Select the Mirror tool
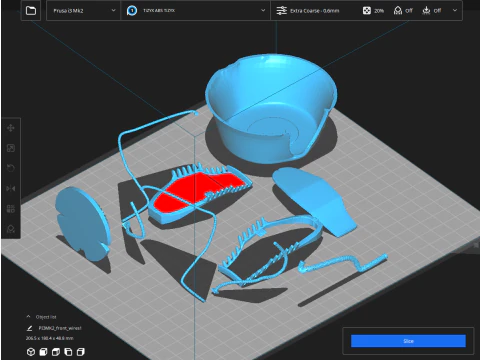 point(11,189)
